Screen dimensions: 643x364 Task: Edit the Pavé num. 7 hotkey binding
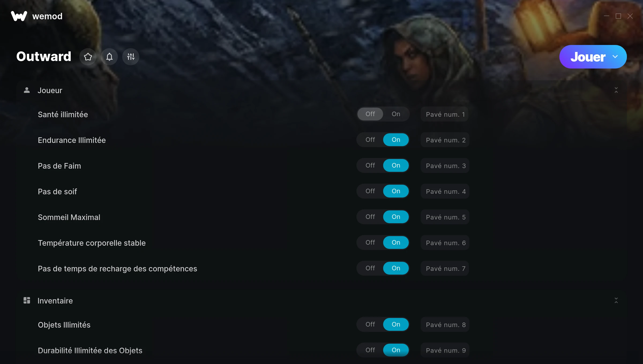click(445, 268)
